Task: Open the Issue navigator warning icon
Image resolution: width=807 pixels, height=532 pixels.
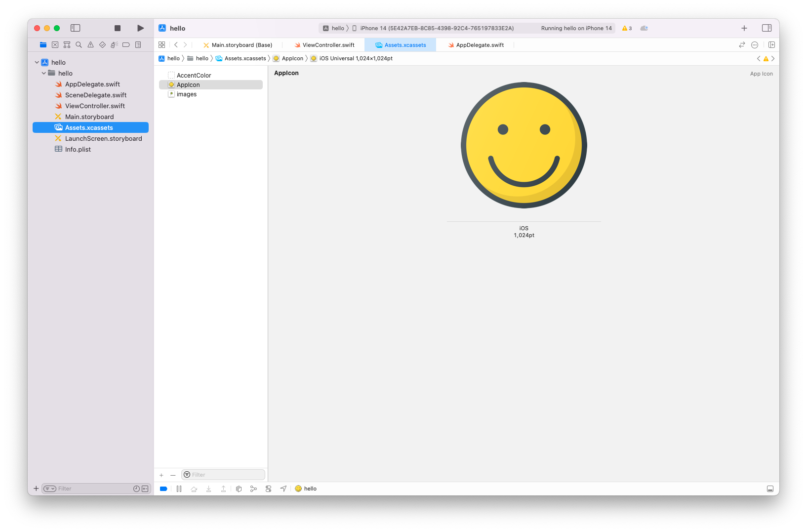Action: tap(90, 45)
